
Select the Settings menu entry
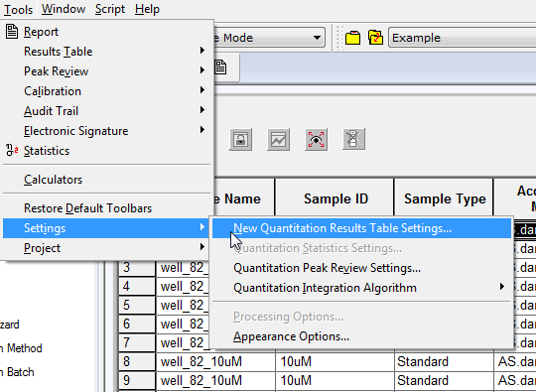click(106, 228)
